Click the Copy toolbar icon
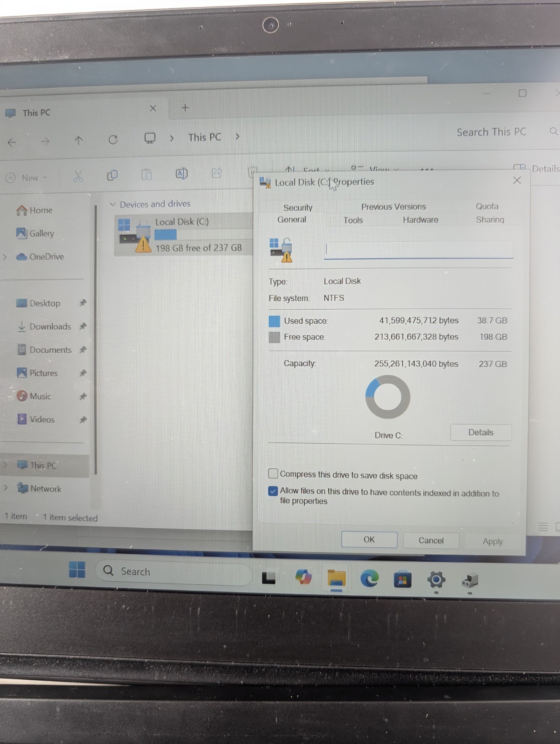This screenshot has width=560, height=744. click(112, 175)
